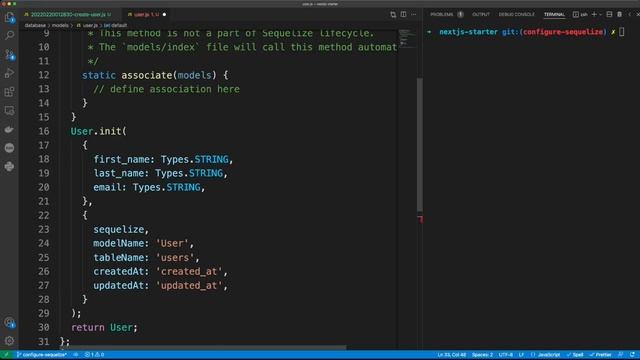
Task: Open the round extension icon below Docker
Action: pos(9,148)
